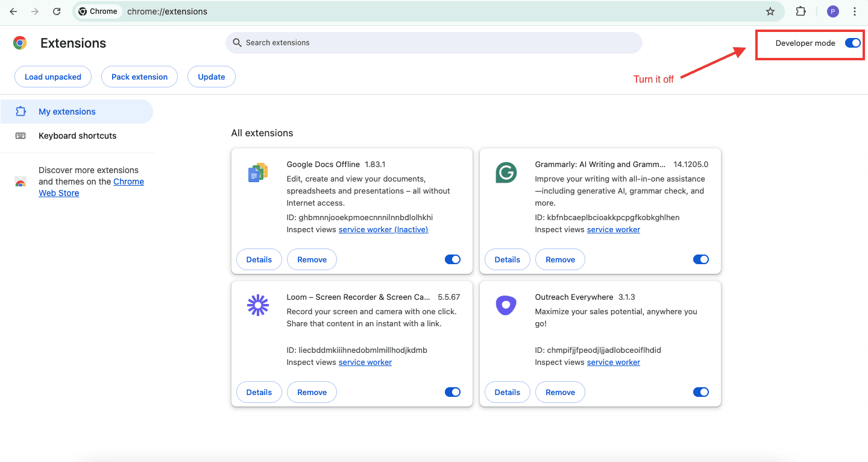Click the Loom ID liecbddmkiiihnedobmlmillhodjkdmb
Image resolution: width=868 pixels, height=462 pixels.
point(357,350)
